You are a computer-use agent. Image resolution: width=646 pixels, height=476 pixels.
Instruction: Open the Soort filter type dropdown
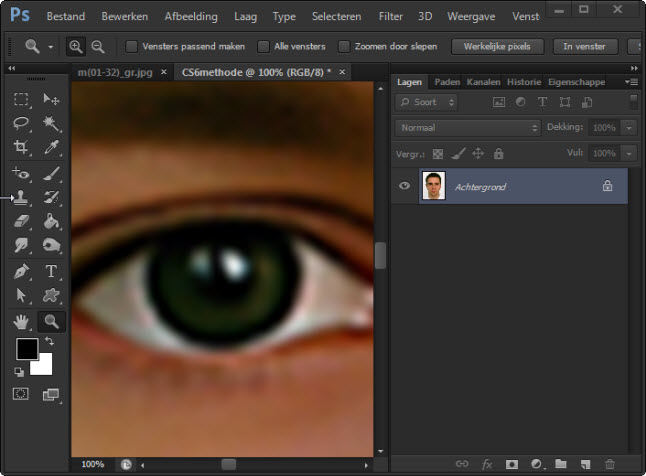tap(426, 102)
